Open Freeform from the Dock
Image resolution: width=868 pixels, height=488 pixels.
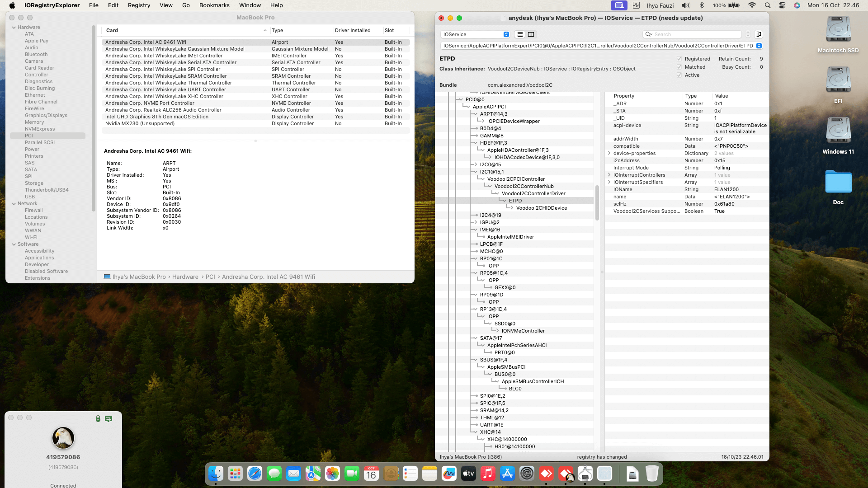[449, 474]
